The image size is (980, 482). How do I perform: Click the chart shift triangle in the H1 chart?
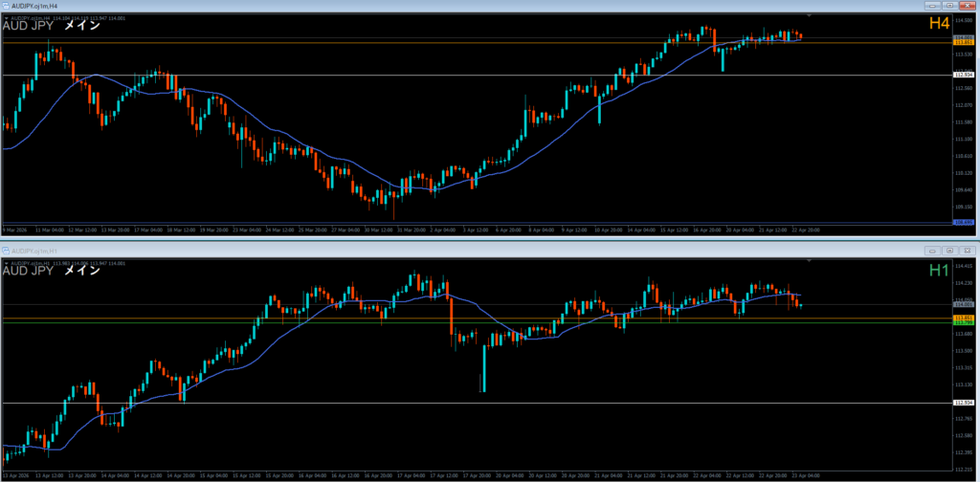point(809,261)
